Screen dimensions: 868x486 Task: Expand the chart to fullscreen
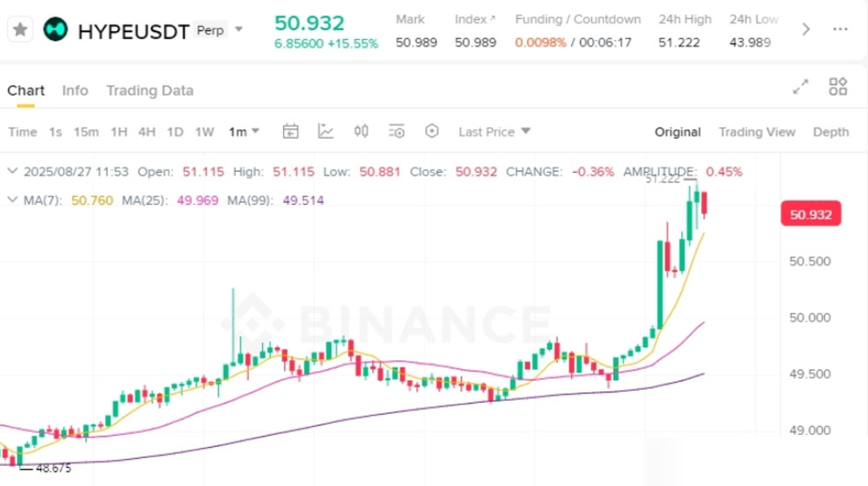801,87
